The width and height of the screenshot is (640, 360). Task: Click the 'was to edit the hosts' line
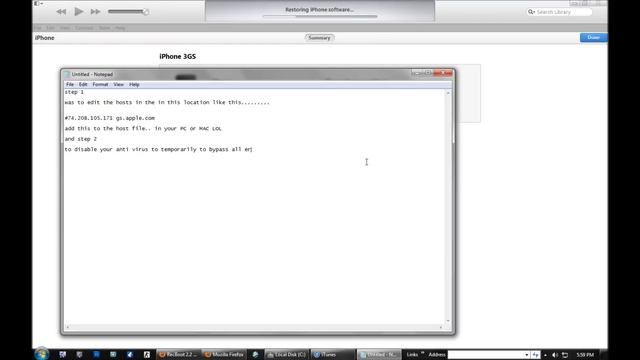pyautogui.click(x=167, y=102)
